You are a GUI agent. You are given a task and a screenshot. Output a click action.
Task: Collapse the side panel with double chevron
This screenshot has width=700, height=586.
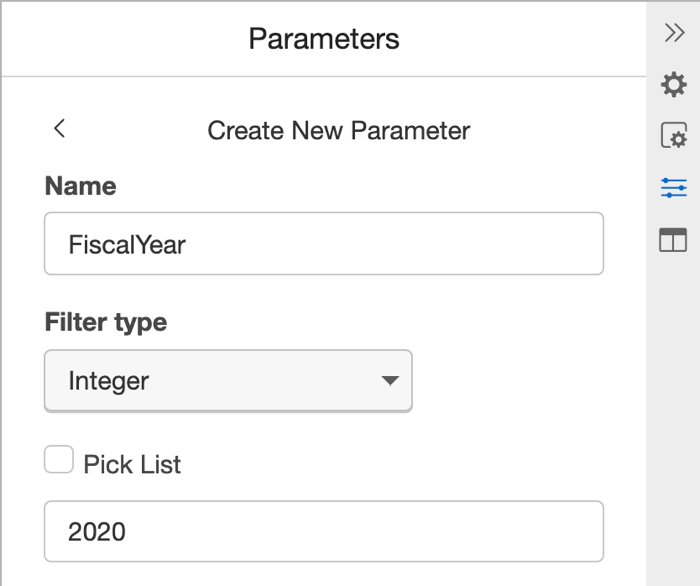[x=674, y=33]
